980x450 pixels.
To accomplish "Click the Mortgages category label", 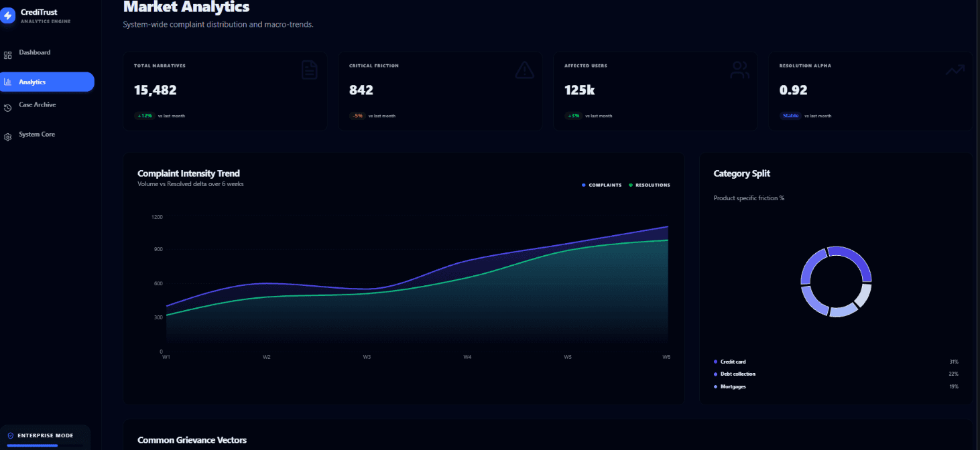I will pos(733,386).
